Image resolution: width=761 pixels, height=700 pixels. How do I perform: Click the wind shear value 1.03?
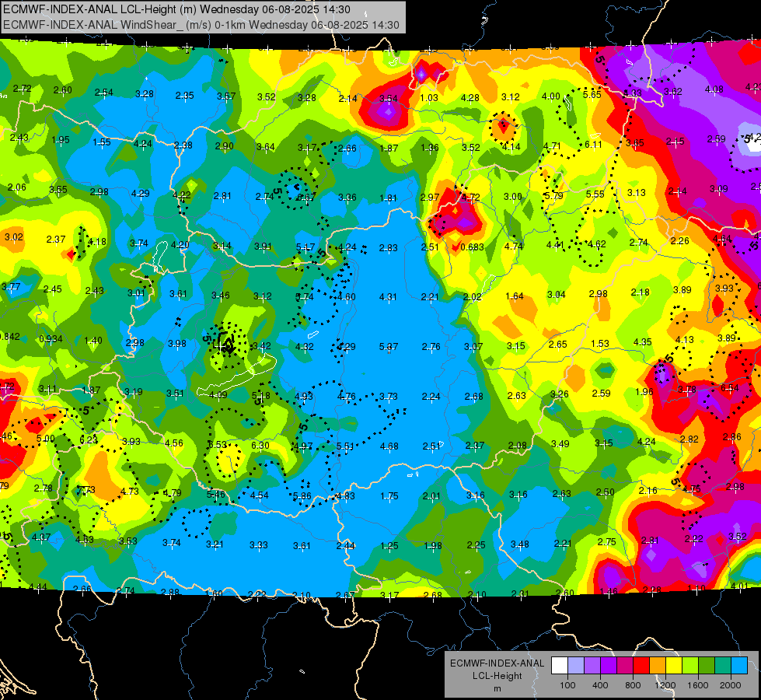point(429,98)
